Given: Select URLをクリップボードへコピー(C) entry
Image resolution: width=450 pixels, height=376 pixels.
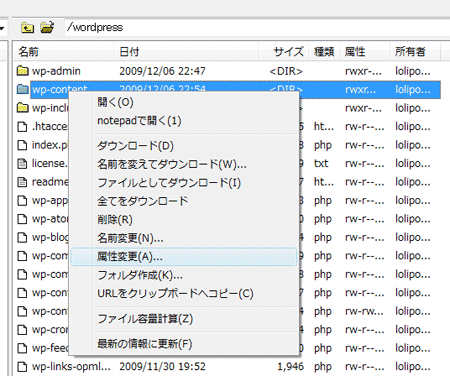Looking at the screenshot, I should 184,294.
